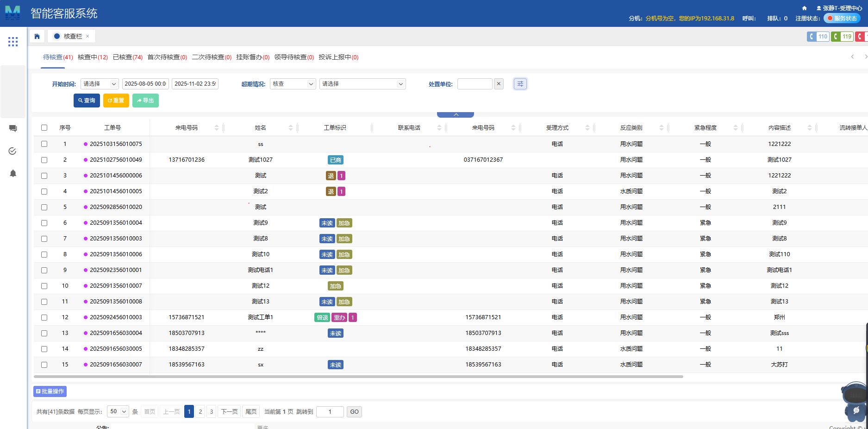
Task: Click the home icon in the top header
Action: [x=805, y=8]
